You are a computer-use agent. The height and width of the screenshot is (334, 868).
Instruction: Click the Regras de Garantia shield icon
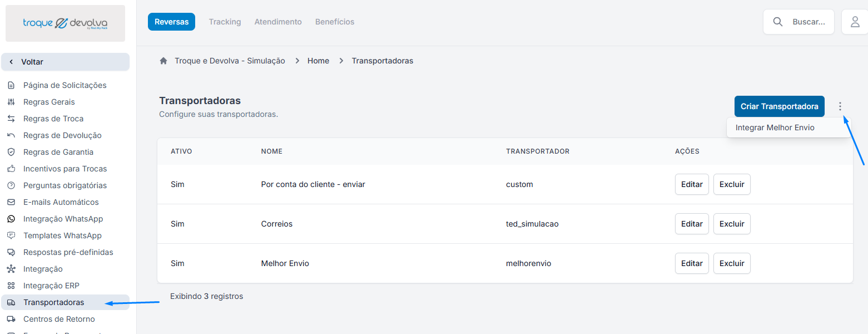pyautogui.click(x=11, y=152)
